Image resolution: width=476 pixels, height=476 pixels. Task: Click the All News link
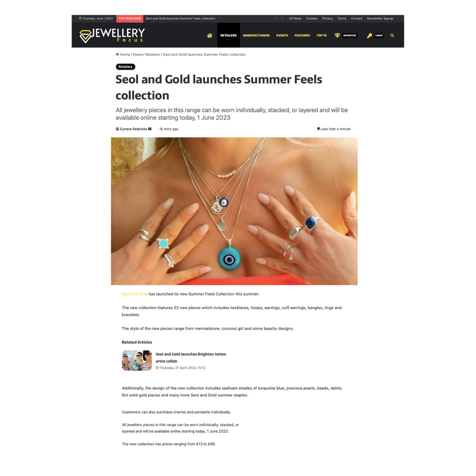295,19
